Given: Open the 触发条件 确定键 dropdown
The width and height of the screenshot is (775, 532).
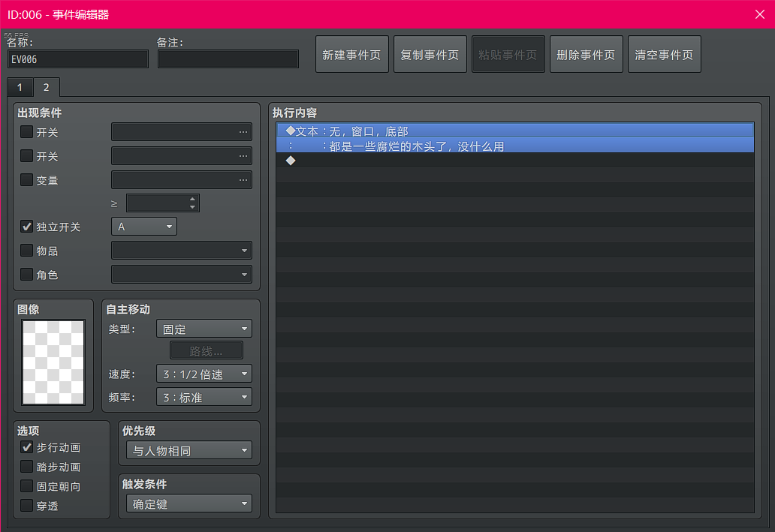Looking at the screenshot, I should click(188, 503).
